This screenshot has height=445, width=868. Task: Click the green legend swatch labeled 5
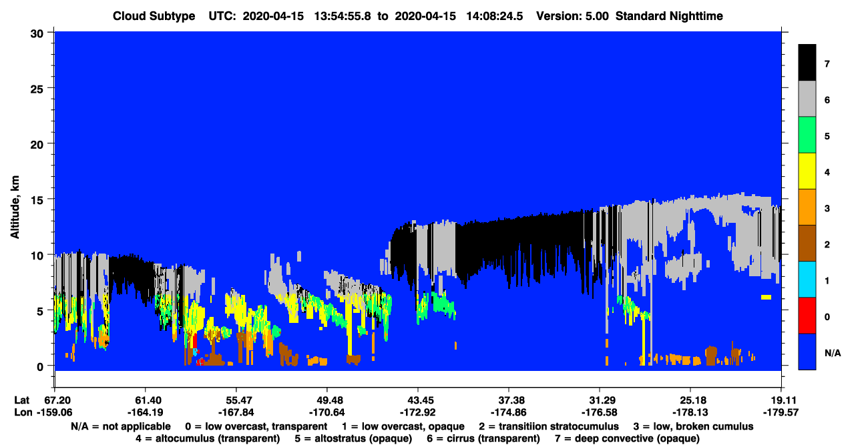click(x=807, y=135)
